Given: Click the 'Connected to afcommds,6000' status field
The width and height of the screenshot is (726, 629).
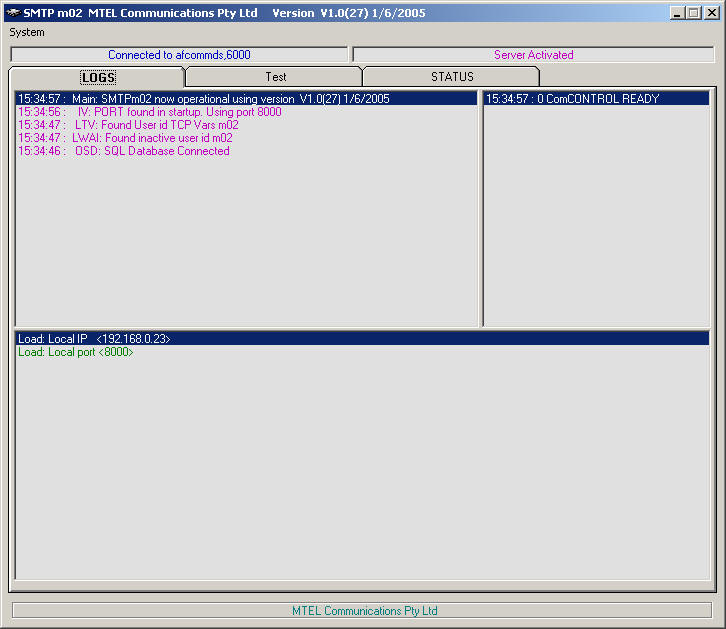Looking at the screenshot, I should [x=179, y=55].
